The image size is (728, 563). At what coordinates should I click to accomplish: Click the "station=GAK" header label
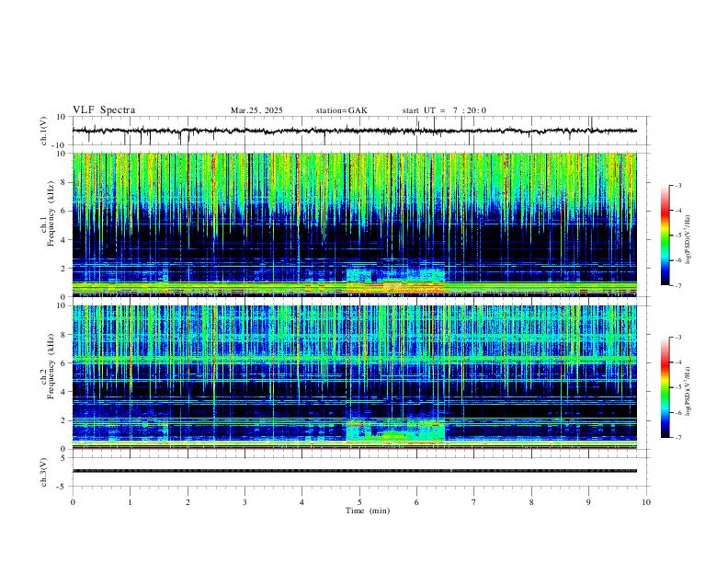pos(341,110)
